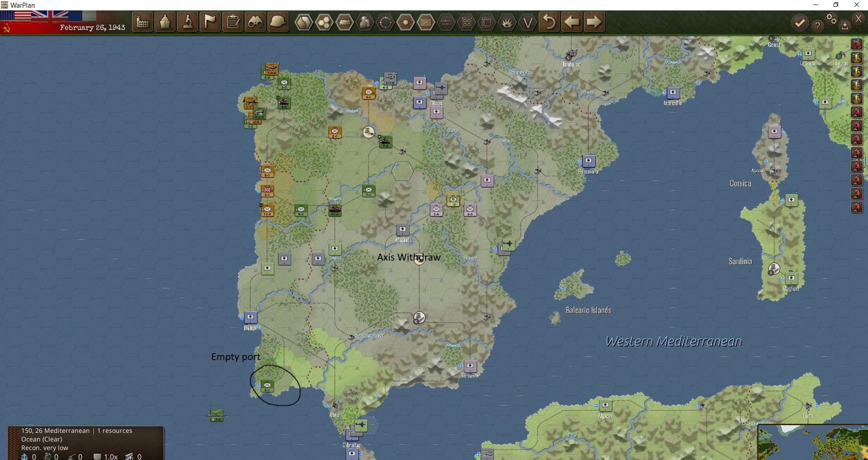Viewport: 868px width, 460px height.
Task: Click the date February 26, 1943
Action: [92, 28]
